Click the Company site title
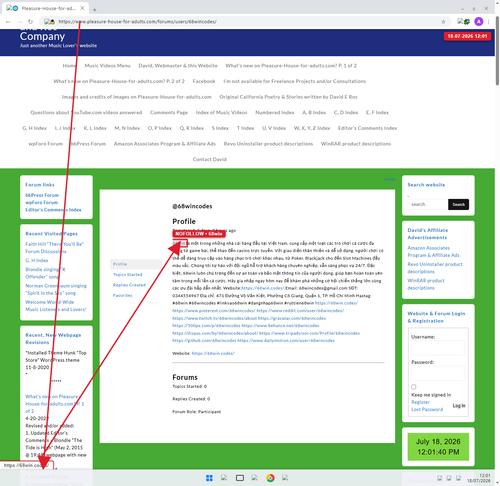Screen dimensions: 500x486 tap(42, 36)
